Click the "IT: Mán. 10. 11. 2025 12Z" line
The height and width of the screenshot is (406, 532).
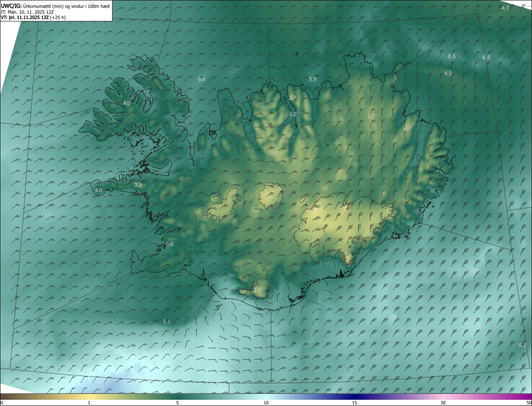pyautogui.click(x=27, y=12)
